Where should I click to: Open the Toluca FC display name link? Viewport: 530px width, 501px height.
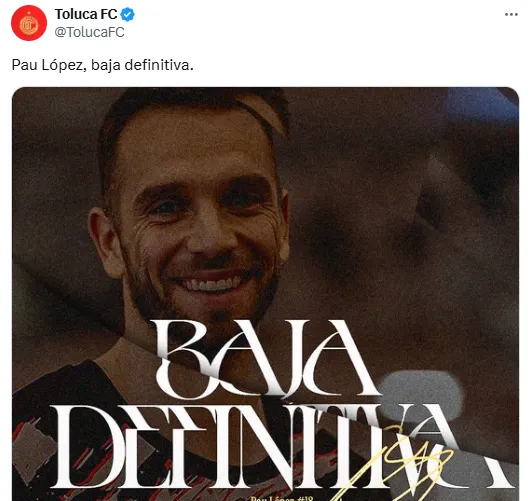click(86, 15)
